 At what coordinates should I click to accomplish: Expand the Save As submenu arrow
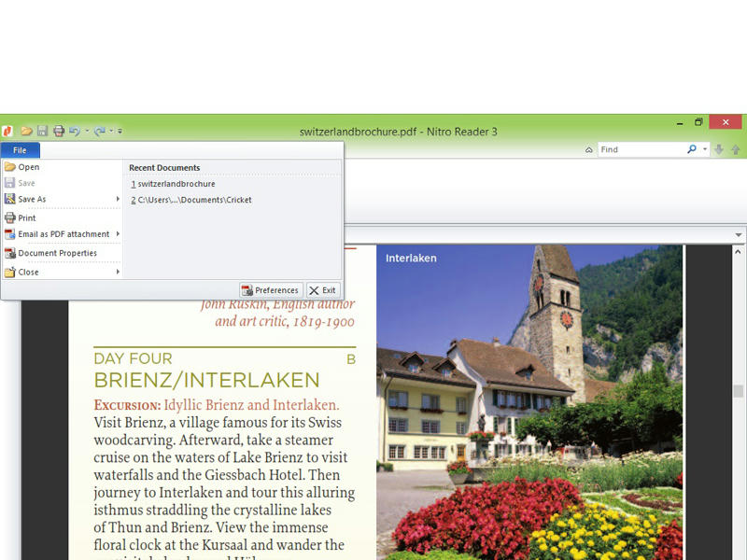coord(118,199)
